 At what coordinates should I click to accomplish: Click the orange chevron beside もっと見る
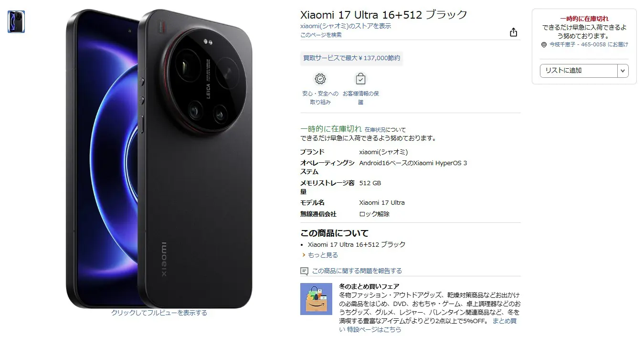coord(304,255)
